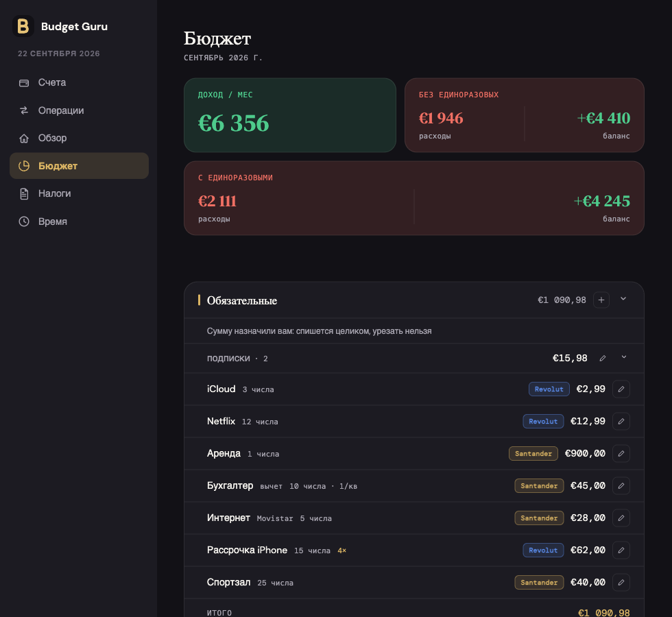The image size is (672, 617).
Task: Click the Revolut tag on Рассрочка iPhone row
Action: pos(543,550)
